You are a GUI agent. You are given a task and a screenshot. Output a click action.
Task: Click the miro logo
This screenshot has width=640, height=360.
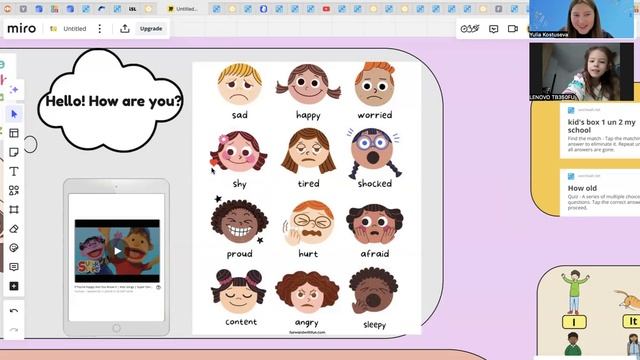click(22, 29)
